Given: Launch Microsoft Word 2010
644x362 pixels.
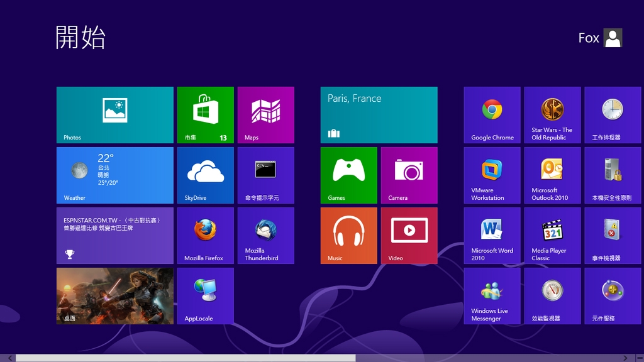Looking at the screenshot, I should [492, 236].
